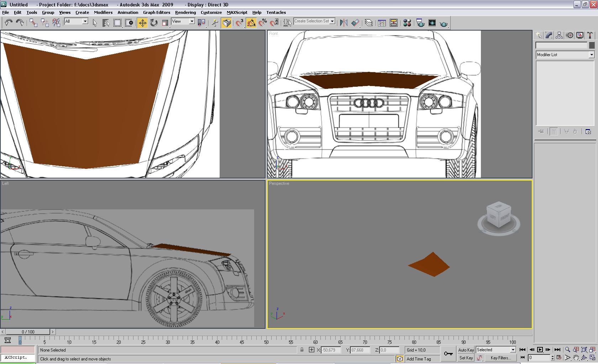The image size is (598, 364).
Task: Open Key Filters dialog
Action: click(500, 358)
